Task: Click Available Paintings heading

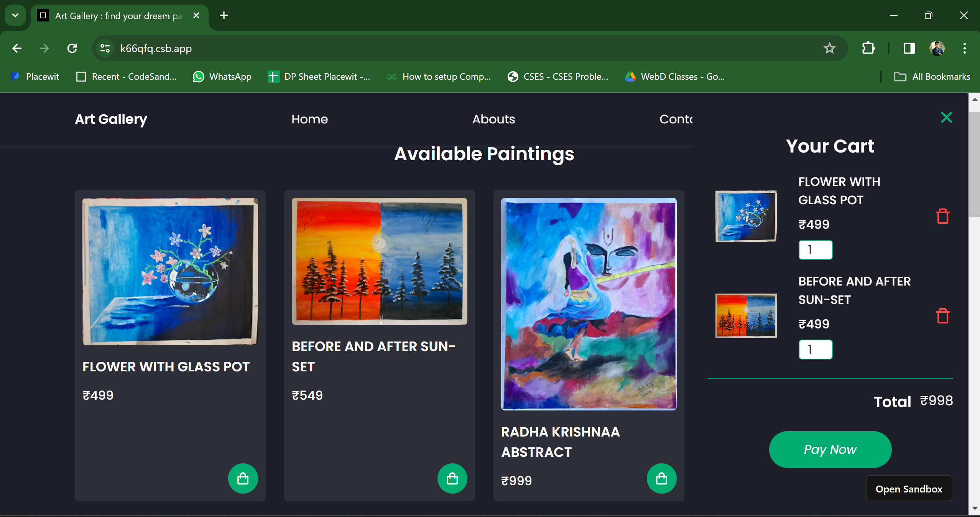Action: click(x=484, y=154)
